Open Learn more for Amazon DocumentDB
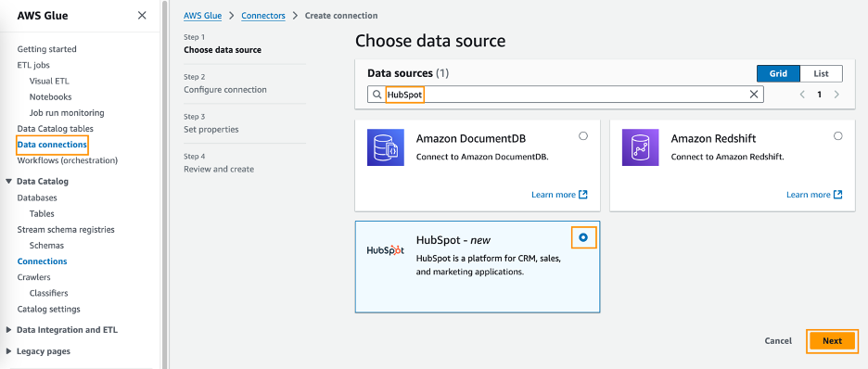The width and height of the screenshot is (868, 369). pyautogui.click(x=554, y=195)
